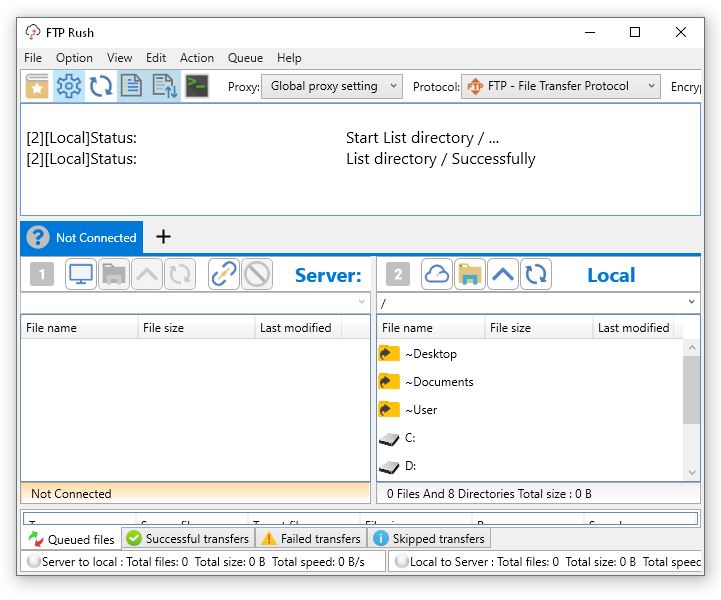721x600 pixels.
Task: Refresh the Local pane file listing
Action: 536,275
